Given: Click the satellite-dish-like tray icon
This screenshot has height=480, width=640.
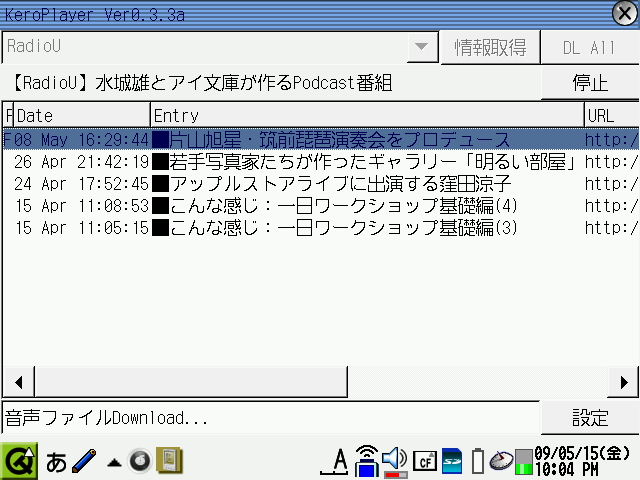Looking at the screenshot, I should click(x=501, y=461).
